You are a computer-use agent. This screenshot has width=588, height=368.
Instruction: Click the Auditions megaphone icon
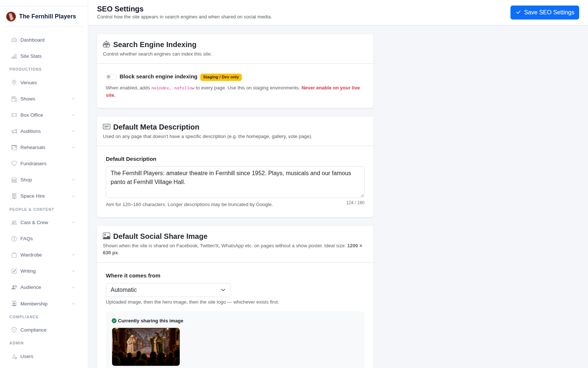(14, 131)
